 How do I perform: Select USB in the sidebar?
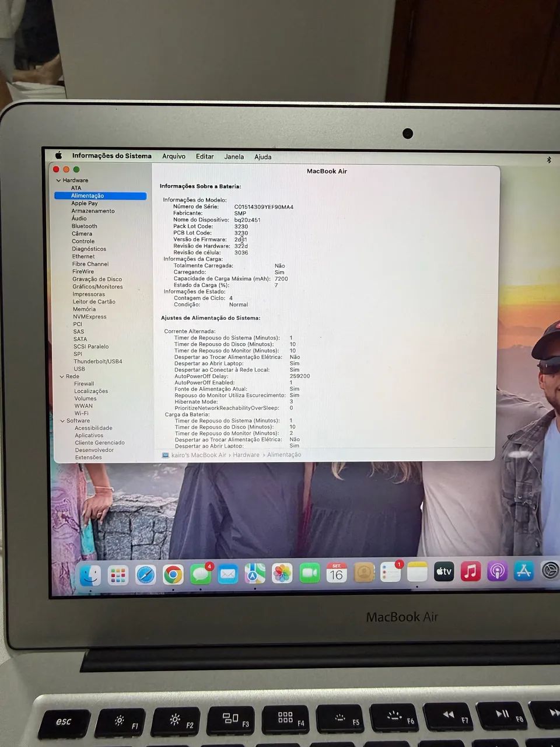click(79, 369)
